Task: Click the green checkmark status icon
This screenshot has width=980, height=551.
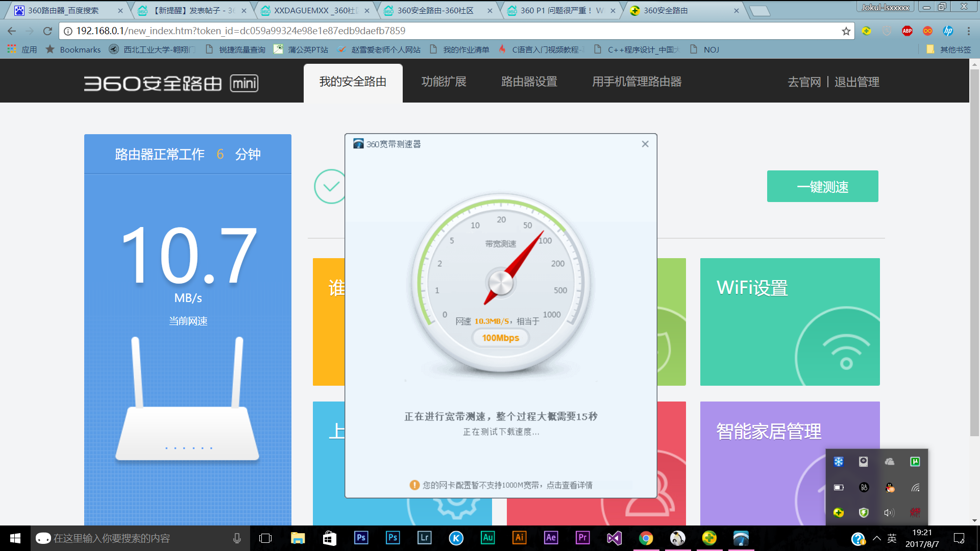Action: pos(330,186)
